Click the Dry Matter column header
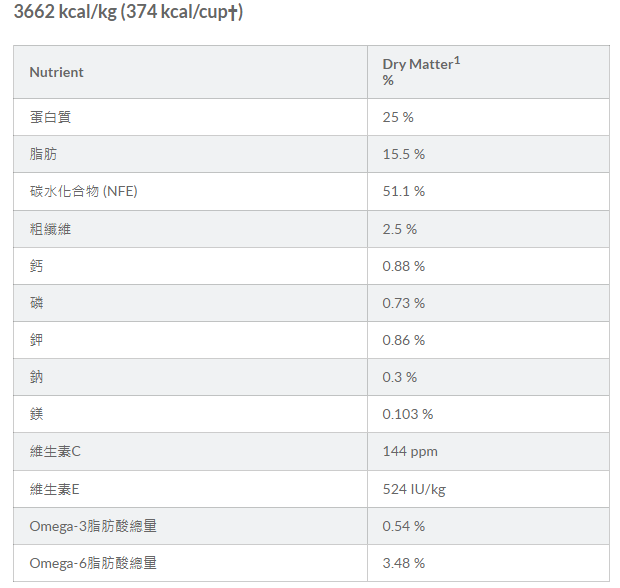This screenshot has width=620, height=588. point(417,65)
